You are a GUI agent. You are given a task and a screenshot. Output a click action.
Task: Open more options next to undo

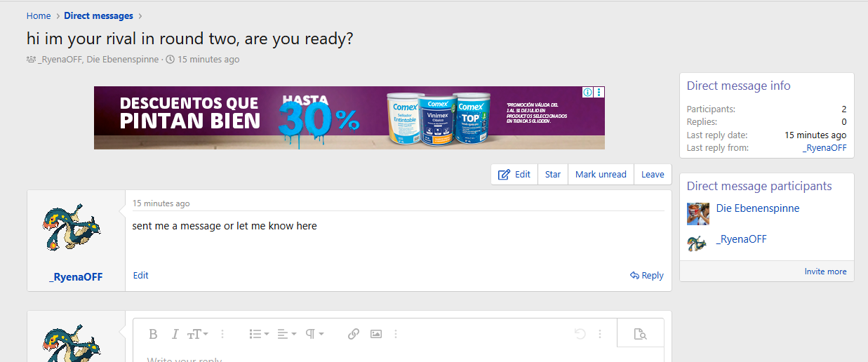pyautogui.click(x=600, y=334)
